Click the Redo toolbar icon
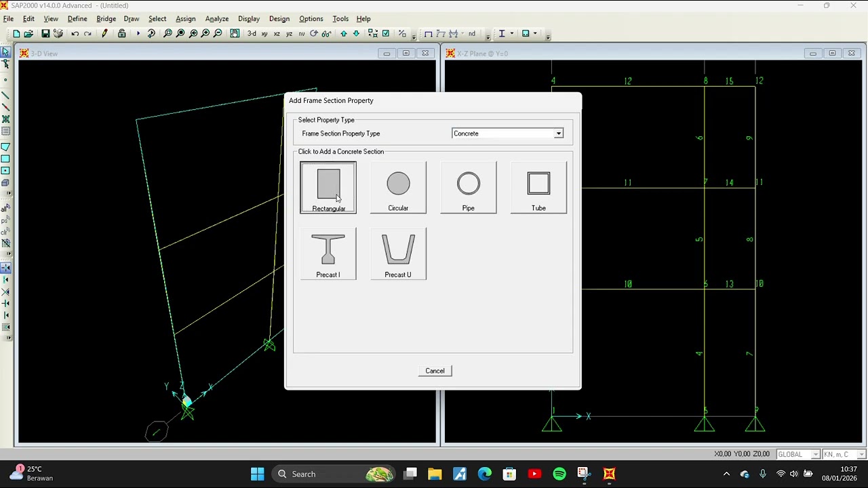 (x=87, y=33)
